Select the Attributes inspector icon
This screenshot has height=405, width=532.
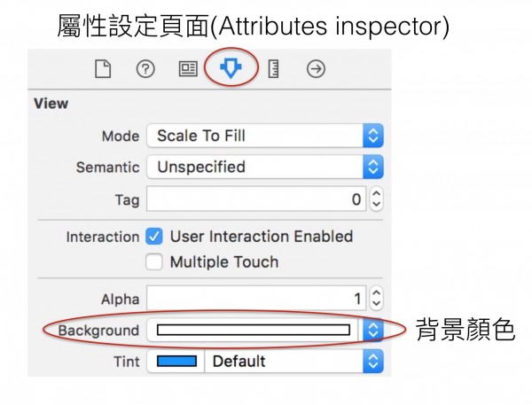(x=231, y=68)
